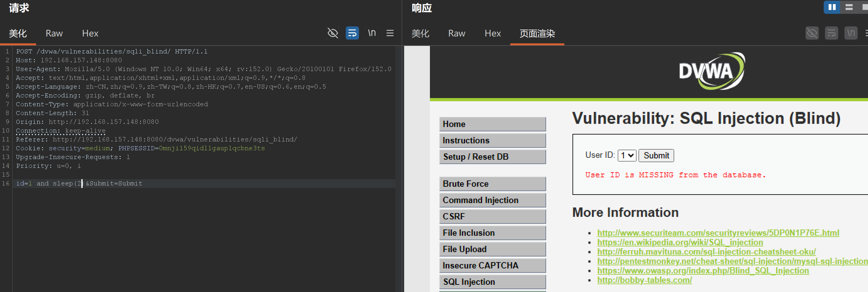Click the DVWA logo
The image size is (868, 292).
pos(712,71)
